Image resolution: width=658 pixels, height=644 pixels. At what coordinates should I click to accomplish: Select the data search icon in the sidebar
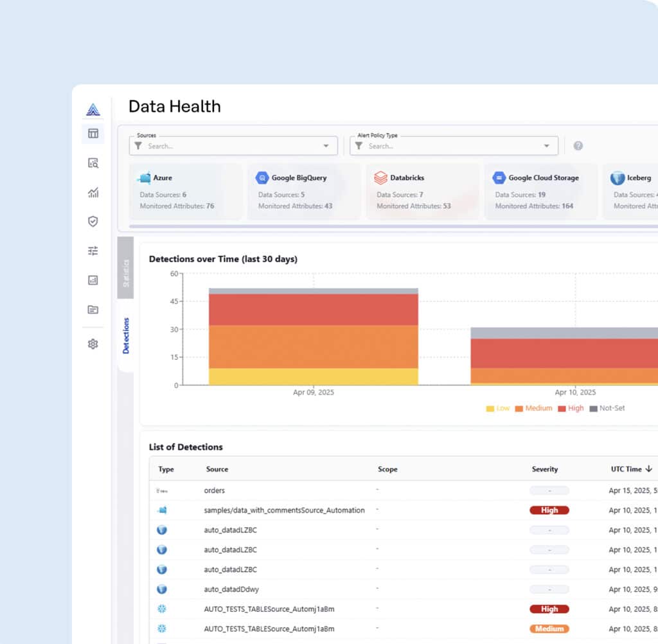93,163
